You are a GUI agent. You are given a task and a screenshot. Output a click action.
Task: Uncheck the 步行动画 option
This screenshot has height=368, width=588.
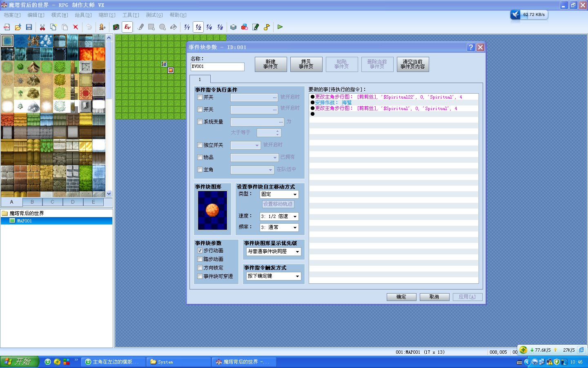pos(200,251)
